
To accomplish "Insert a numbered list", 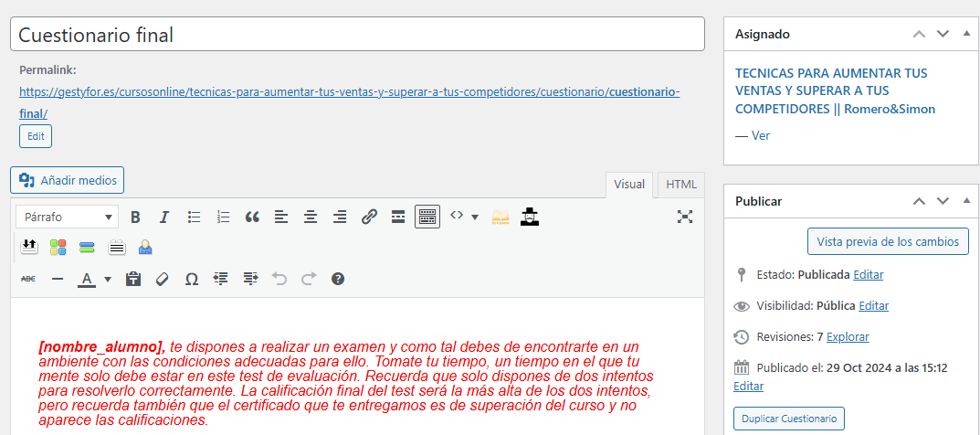I will [x=223, y=217].
